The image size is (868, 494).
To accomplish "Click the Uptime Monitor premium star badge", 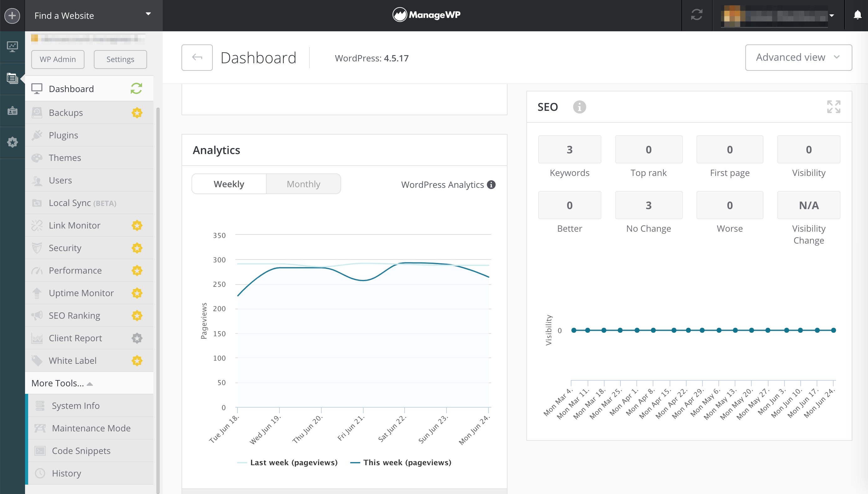I will pyautogui.click(x=137, y=293).
